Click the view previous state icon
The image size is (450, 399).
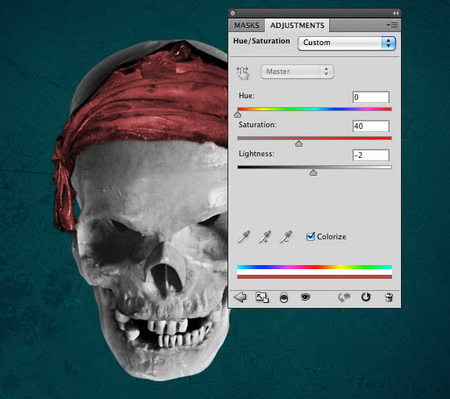coord(344,297)
